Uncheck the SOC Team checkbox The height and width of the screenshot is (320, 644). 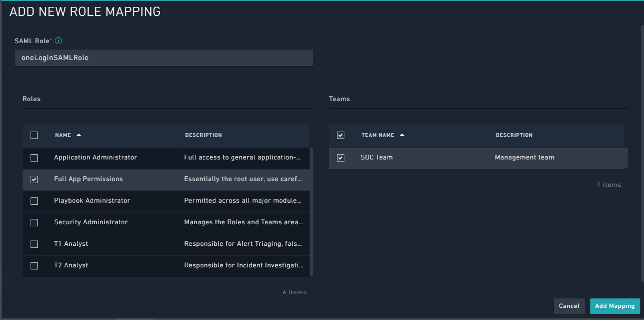(x=341, y=157)
